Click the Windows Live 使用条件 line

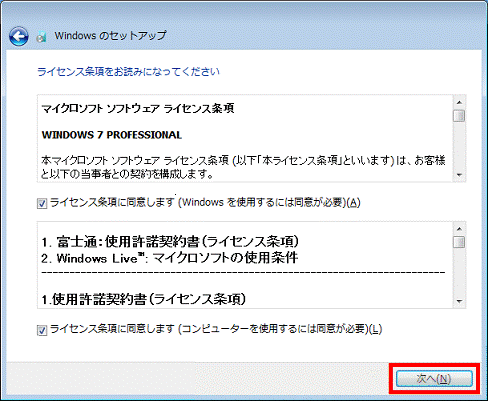coord(170,258)
